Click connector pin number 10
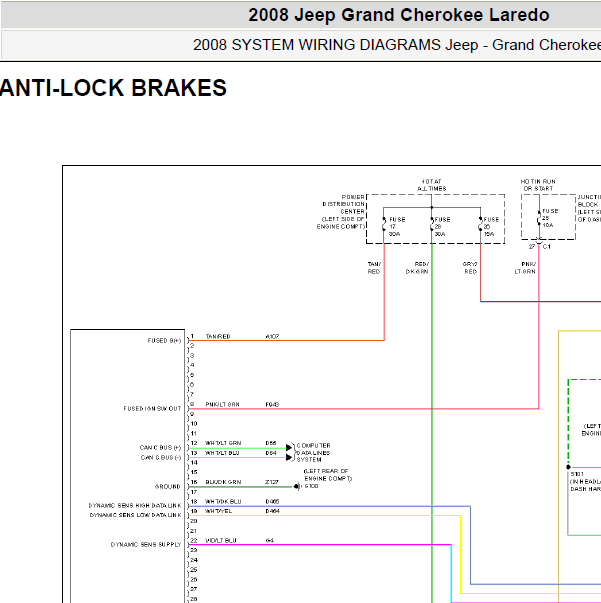The width and height of the screenshot is (601, 603). 194,424
